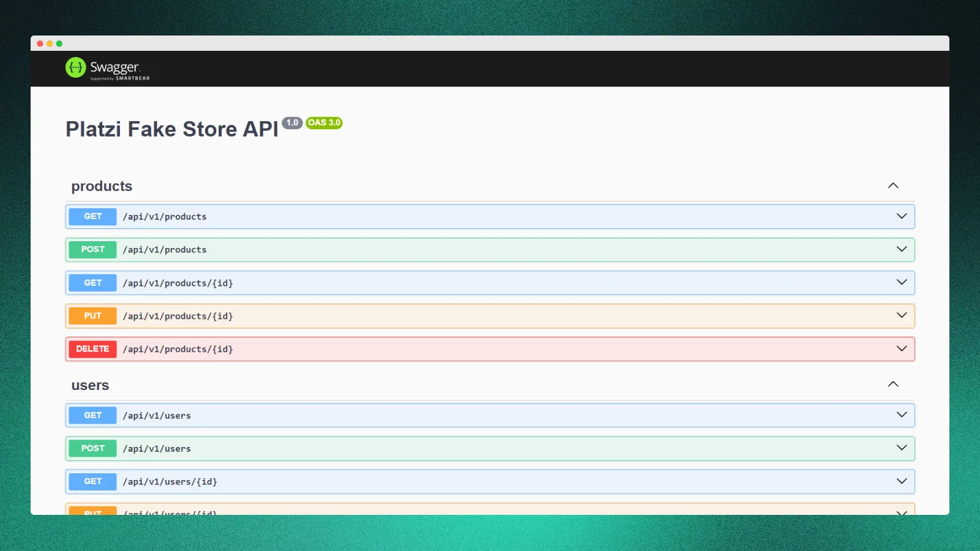Click the Swagger logo icon
Viewport: 980px width, 551px height.
76,67
